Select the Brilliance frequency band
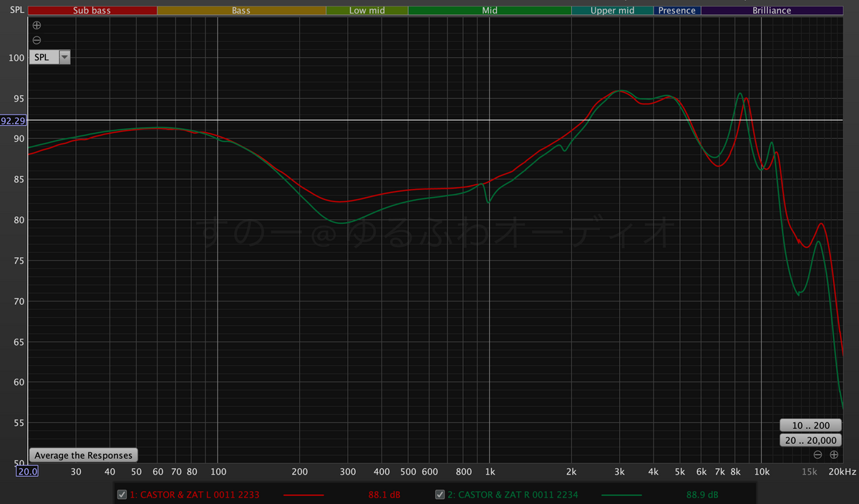This screenshot has width=859, height=504. coord(772,11)
